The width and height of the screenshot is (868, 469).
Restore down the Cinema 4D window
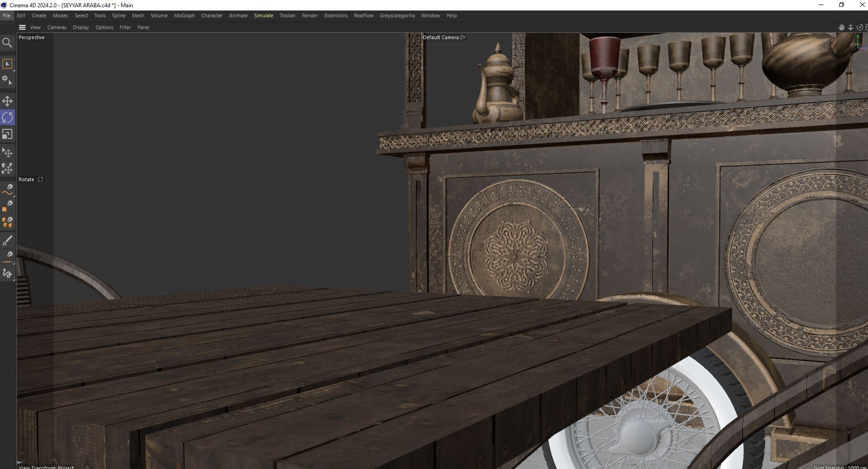pos(842,5)
